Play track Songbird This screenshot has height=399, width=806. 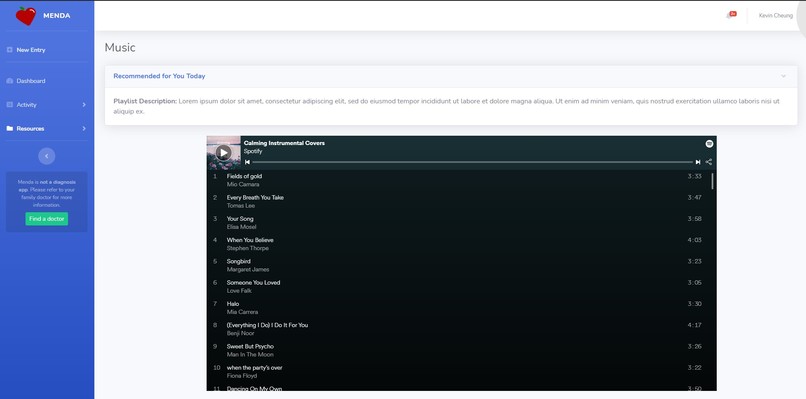click(239, 261)
